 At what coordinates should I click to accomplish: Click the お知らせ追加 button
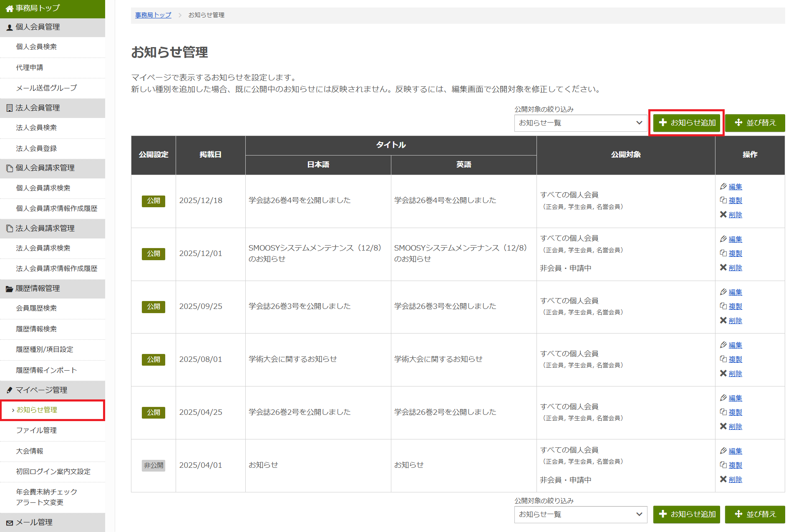686,123
